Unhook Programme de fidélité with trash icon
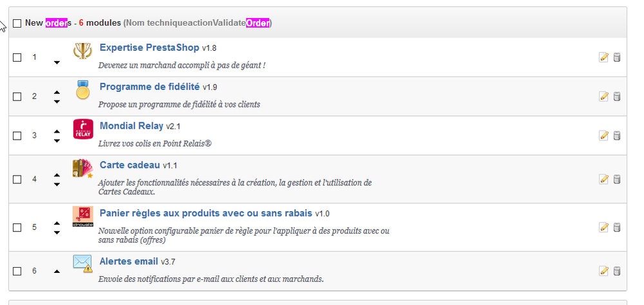The height and width of the screenshot is (305, 644). [616, 97]
